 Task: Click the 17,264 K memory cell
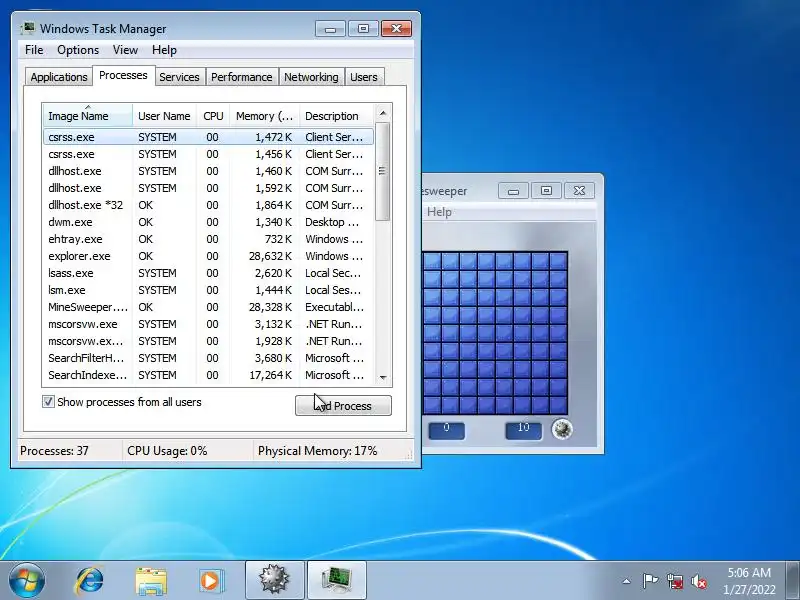click(x=270, y=375)
